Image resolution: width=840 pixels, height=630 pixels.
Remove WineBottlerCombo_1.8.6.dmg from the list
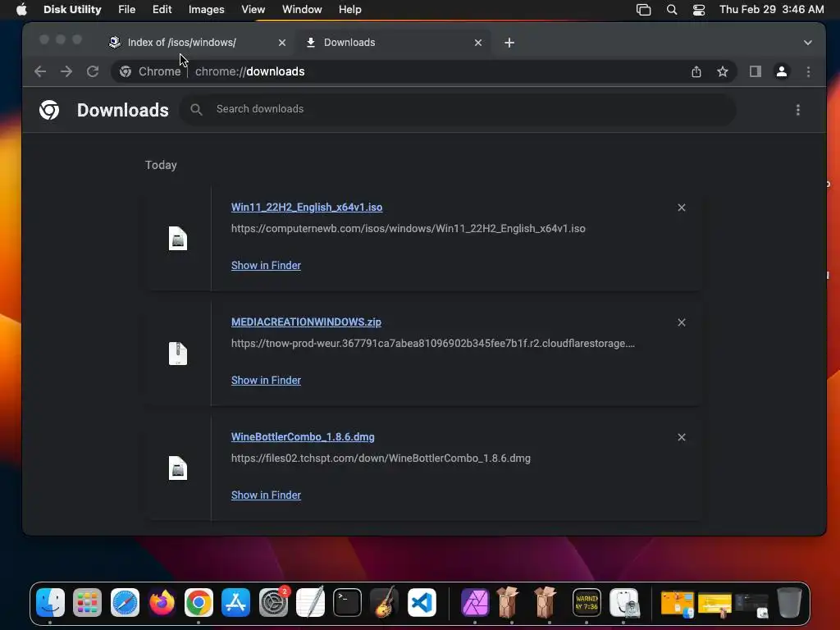(682, 437)
